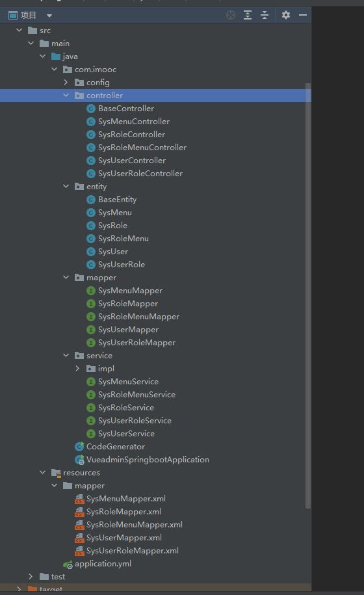Select SysUserRoleService interface
This screenshot has width=364, height=595.
pyautogui.click(x=135, y=421)
